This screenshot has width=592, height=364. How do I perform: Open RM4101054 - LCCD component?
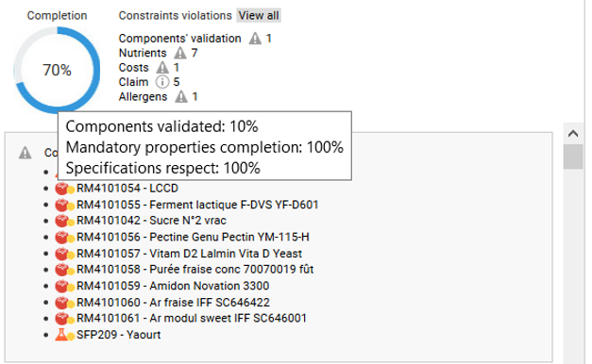(127, 188)
